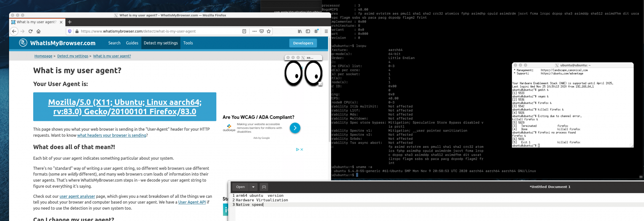Open Firefox account icon
The width and height of the screenshot is (644, 221).
pos(316,31)
